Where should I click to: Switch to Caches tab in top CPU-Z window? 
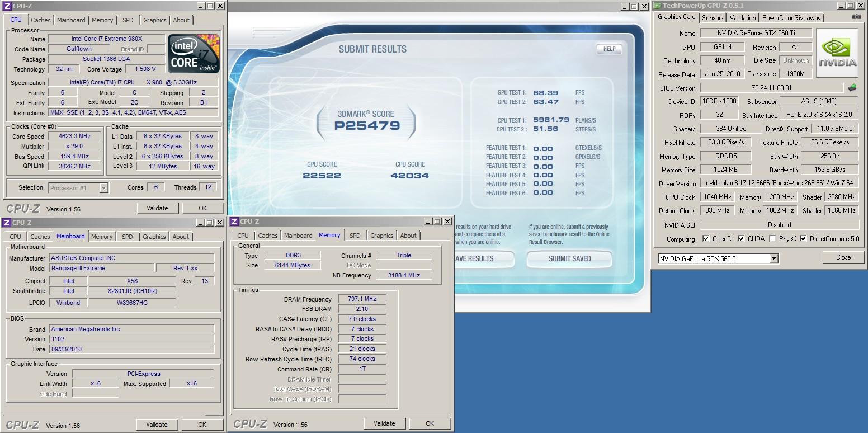tap(41, 20)
